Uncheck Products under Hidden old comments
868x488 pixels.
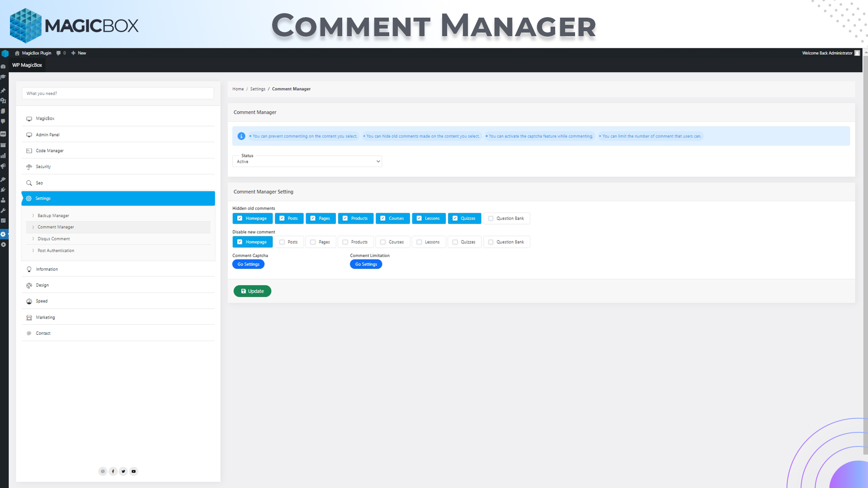pos(345,218)
